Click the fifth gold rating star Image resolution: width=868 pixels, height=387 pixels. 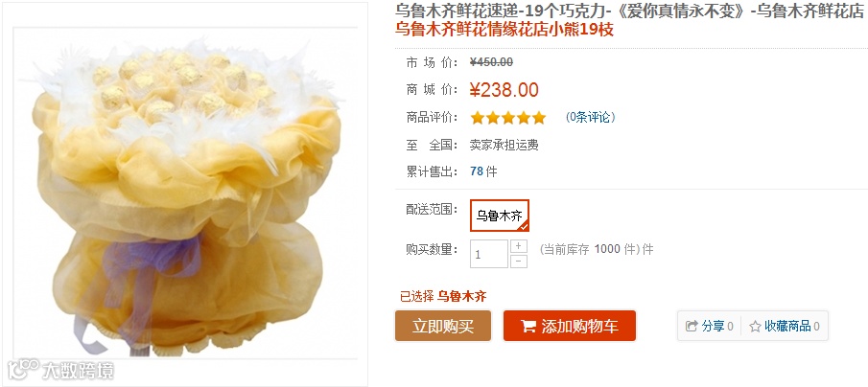pyautogui.click(x=539, y=118)
